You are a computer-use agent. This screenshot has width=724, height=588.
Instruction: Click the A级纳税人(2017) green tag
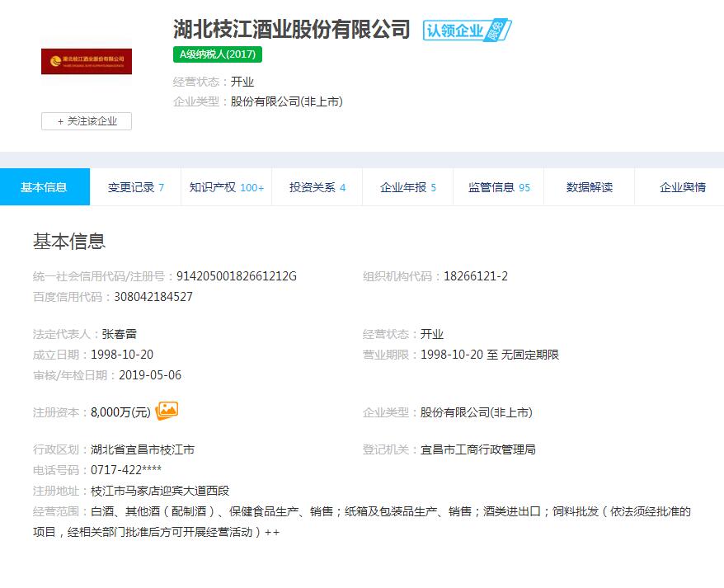218,54
